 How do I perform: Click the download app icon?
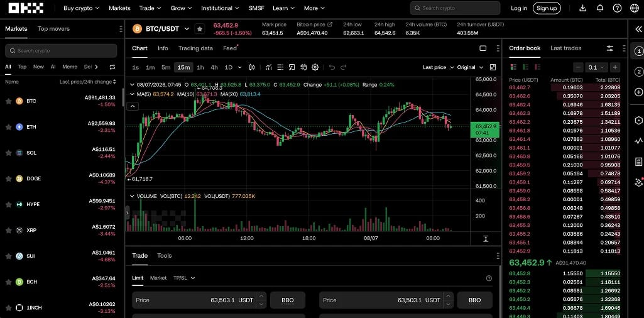click(x=583, y=8)
